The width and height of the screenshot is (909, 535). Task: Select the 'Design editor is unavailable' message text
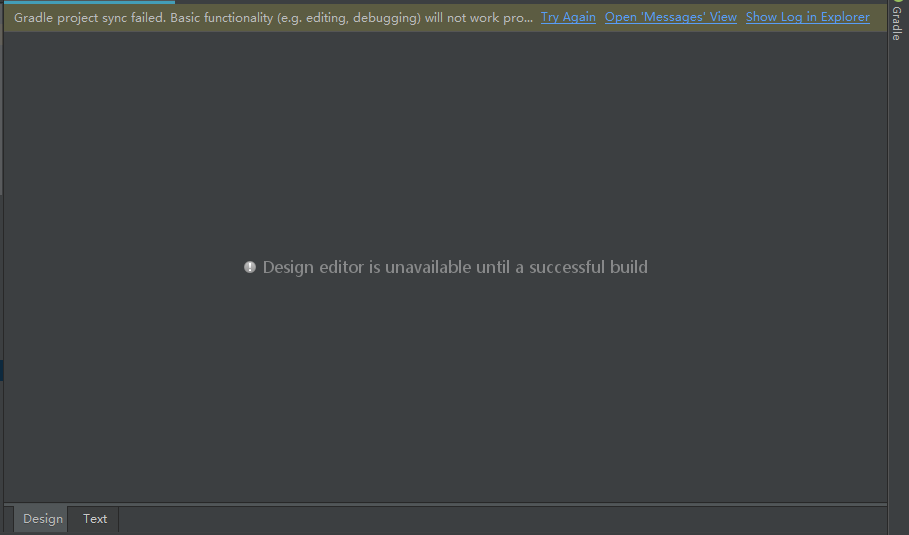click(x=455, y=267)
